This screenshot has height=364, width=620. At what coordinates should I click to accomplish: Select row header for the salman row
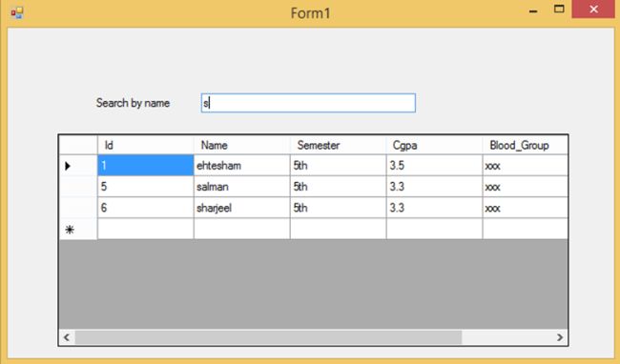pos(78,187)
